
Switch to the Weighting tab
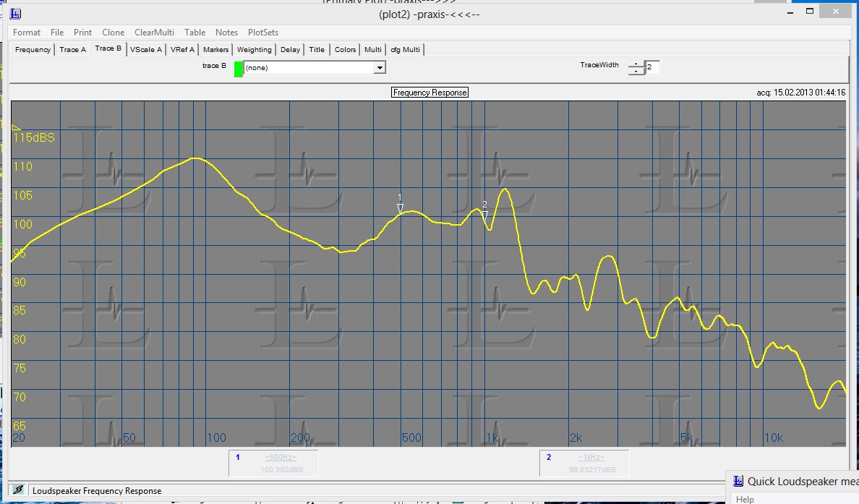coord(255,49)
